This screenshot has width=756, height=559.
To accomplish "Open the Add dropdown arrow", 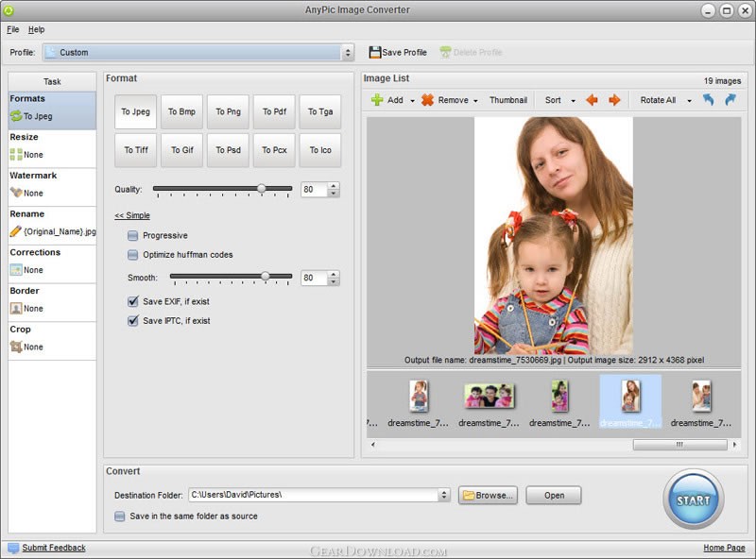I will (x=412, y=101).
